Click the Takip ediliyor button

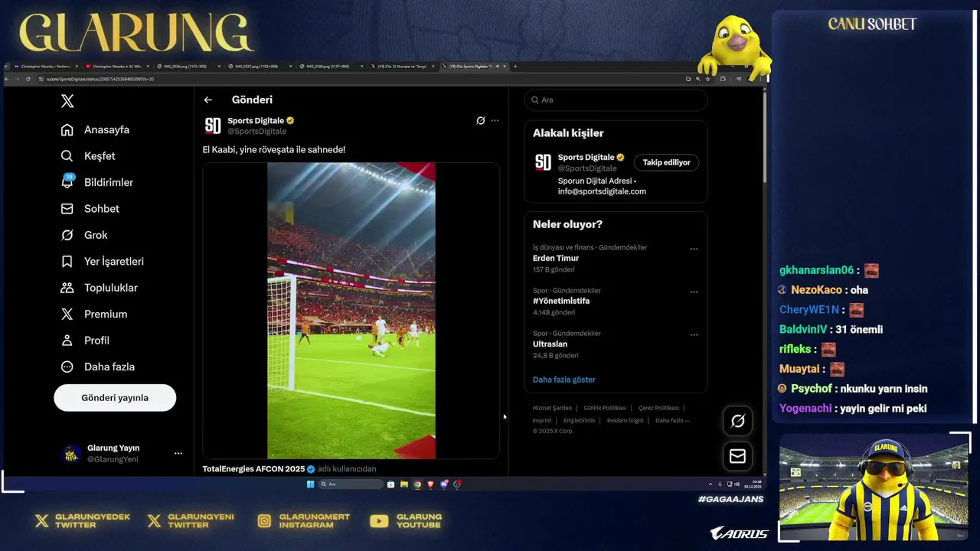point(666,162)
